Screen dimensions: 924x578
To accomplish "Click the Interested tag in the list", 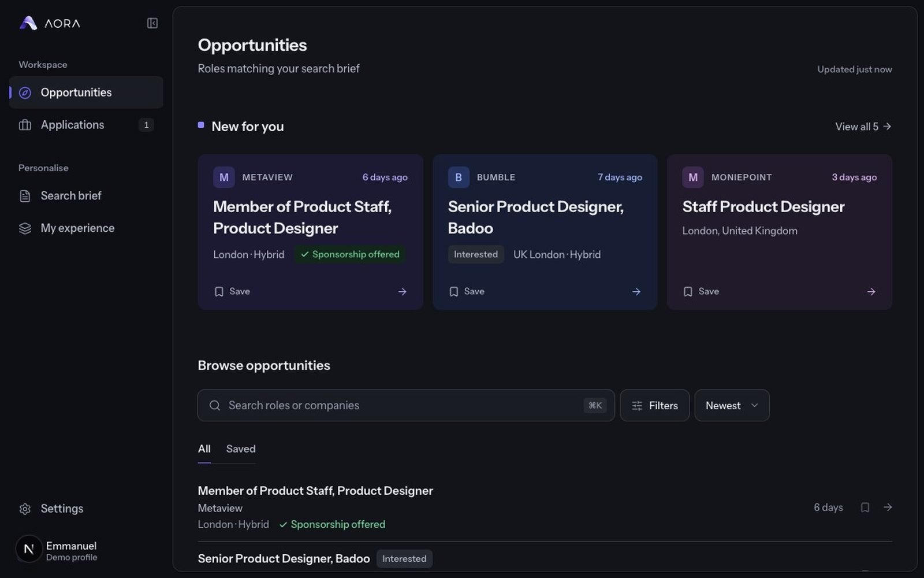I will (404, 559).
